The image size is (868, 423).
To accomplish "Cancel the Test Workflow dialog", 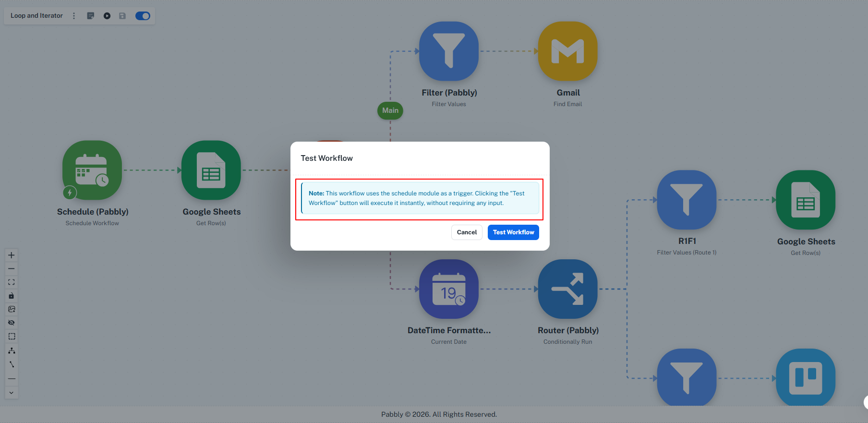I will click(467, 232).
